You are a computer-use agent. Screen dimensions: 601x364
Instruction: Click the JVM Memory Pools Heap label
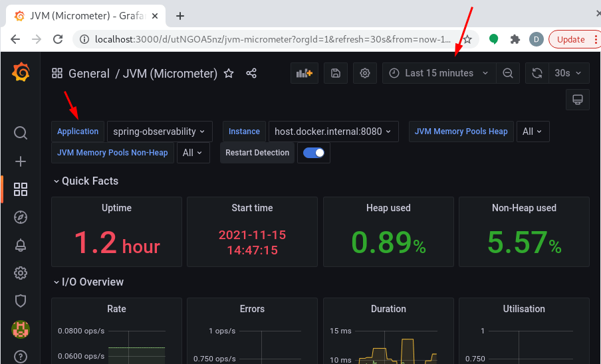461,132
